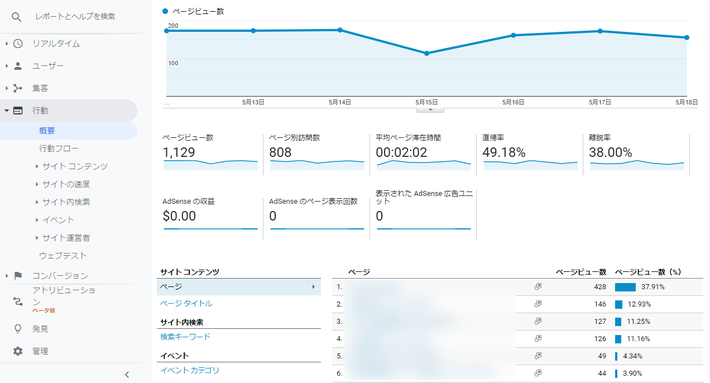
Task: Open page link icon in row 2
Action: click(538, 304)
